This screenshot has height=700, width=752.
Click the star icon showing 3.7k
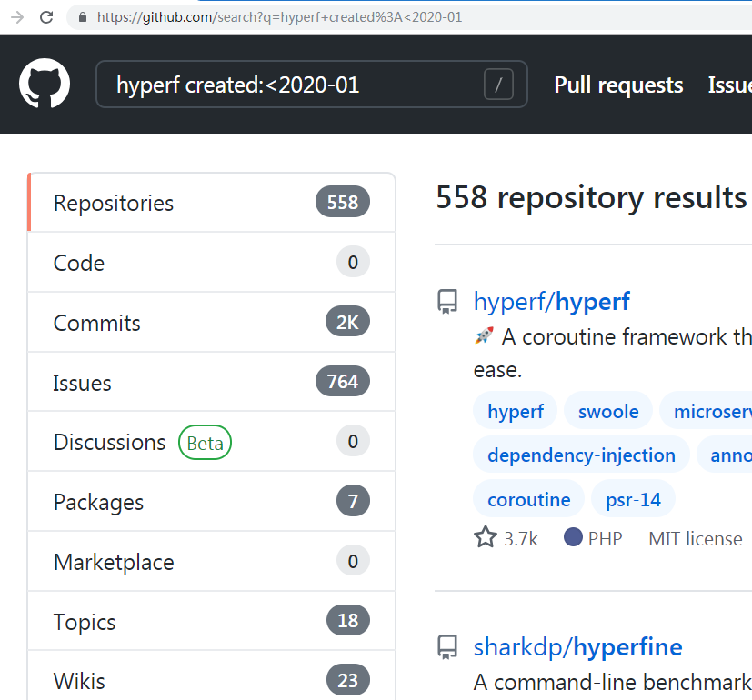[x=486, y=537]
